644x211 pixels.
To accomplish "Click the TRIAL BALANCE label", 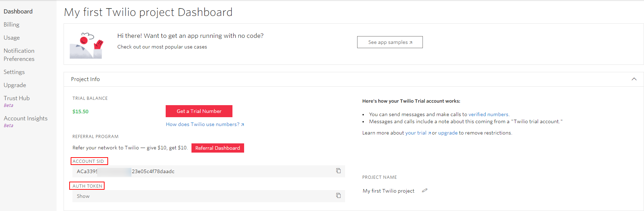I will 90,98.
